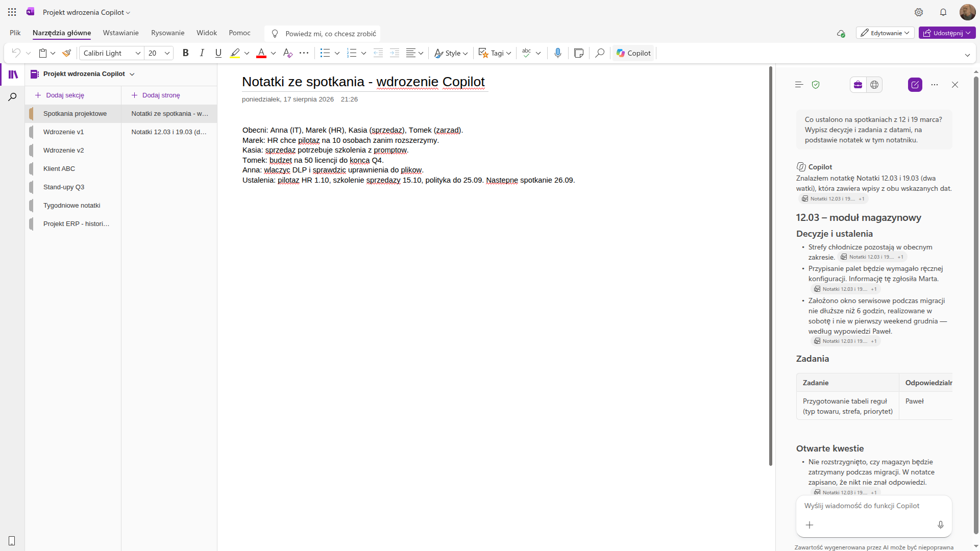Open the Notatki 12.03 i 19.03 page
This screenshot has width=980, height=551.
[169, 132]
